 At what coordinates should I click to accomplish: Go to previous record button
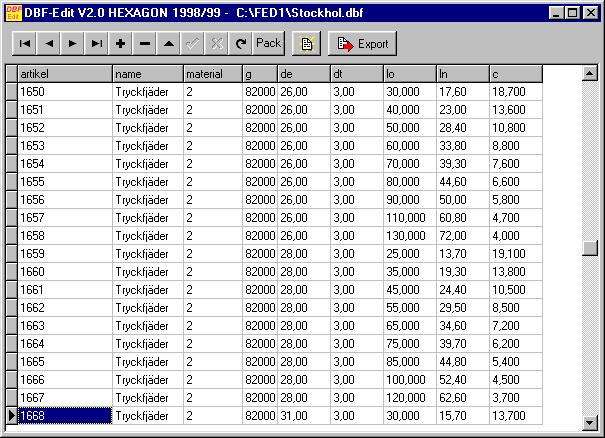point(48,44)
